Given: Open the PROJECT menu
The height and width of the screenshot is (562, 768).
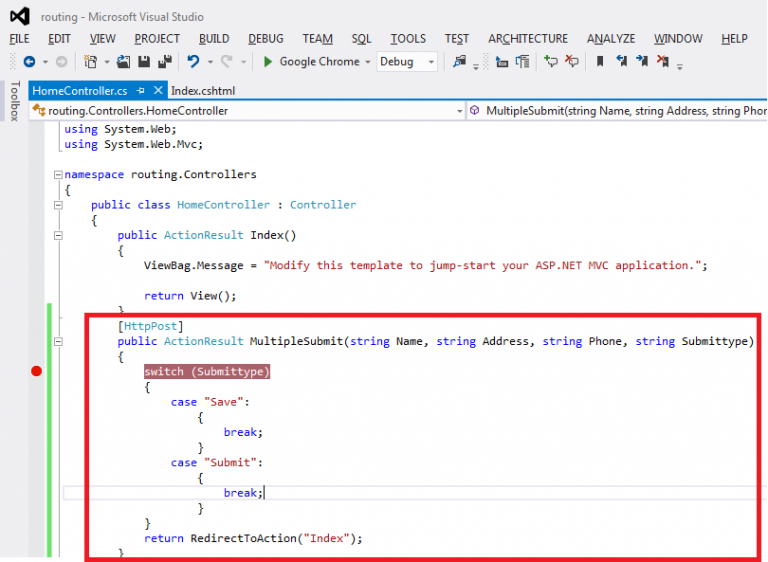Looking at the screenshot, I should point(157,38).
